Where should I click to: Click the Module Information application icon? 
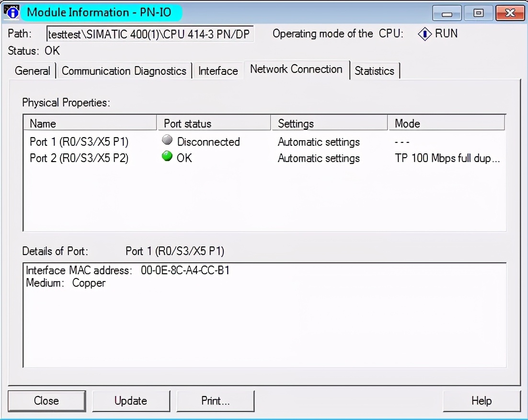tap(11, 12)
